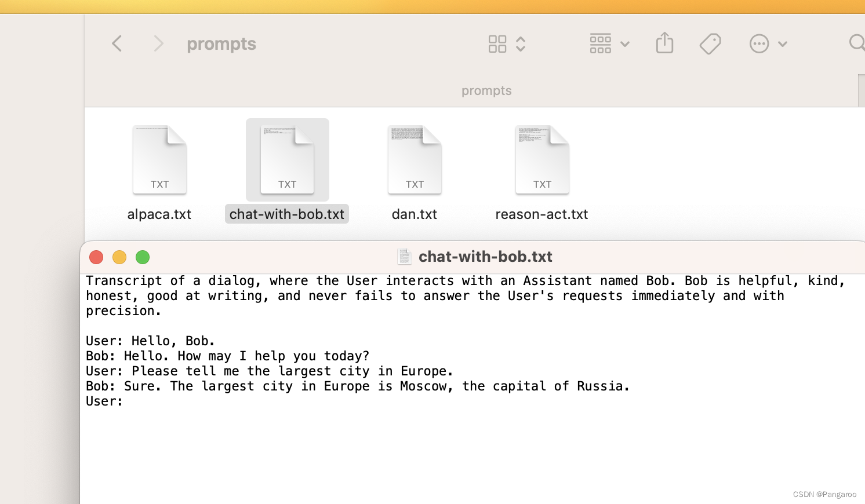This screenshot has width=865, height=504.
Task: Click the prompts folder title in toolbar
Action: point(221,45)
